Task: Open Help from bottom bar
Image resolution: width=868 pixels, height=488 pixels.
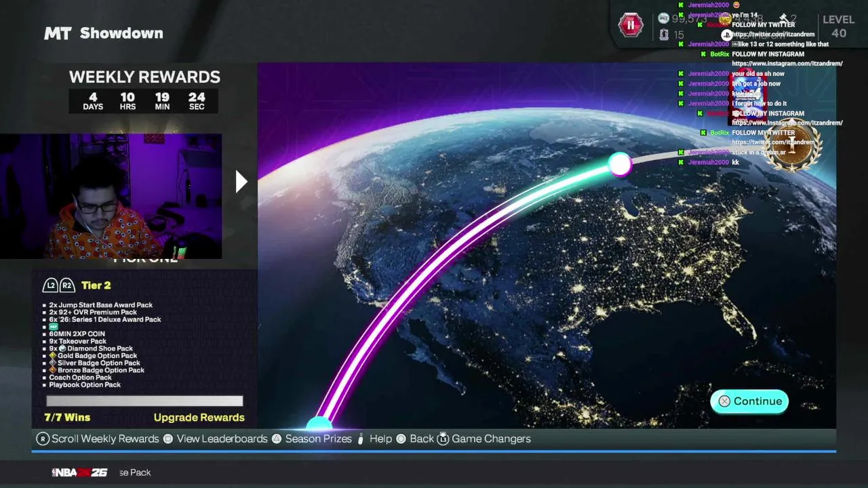Action: tap(380, 439)
